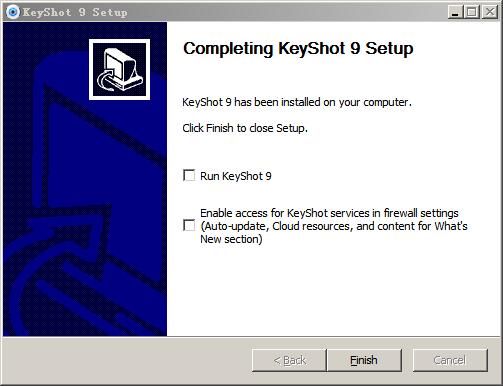Click the dark blue side banner artwork

click(85, 217)
